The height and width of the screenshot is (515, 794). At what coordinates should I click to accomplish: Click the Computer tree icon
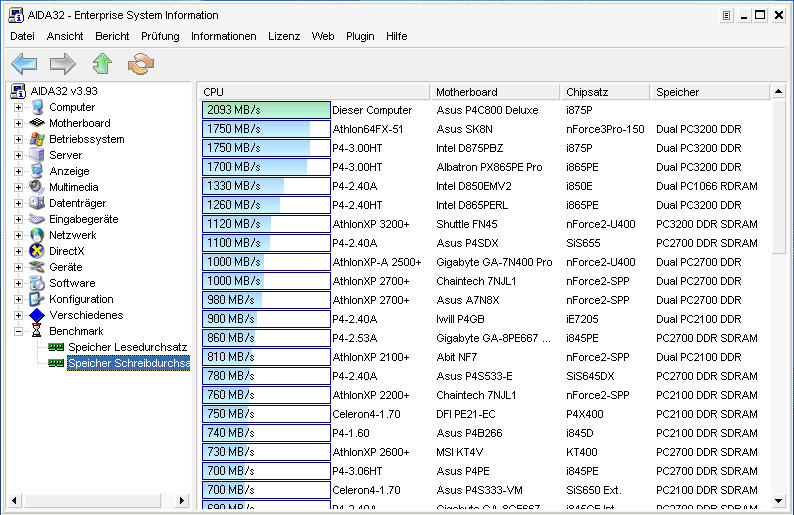click(37, 107)
